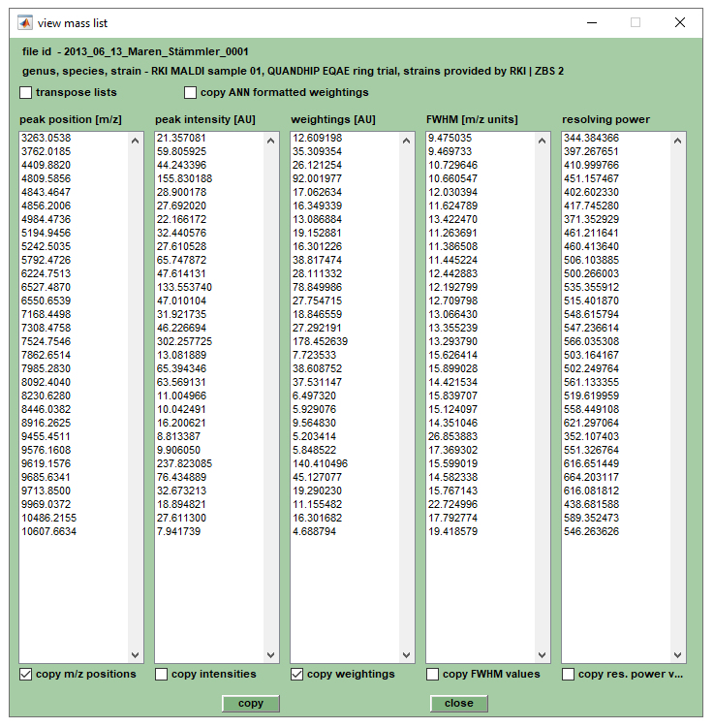This screenshot has height=728, width=714.
Task: Enable copy FWHM values checkbox
Action: tap(433, 675)
